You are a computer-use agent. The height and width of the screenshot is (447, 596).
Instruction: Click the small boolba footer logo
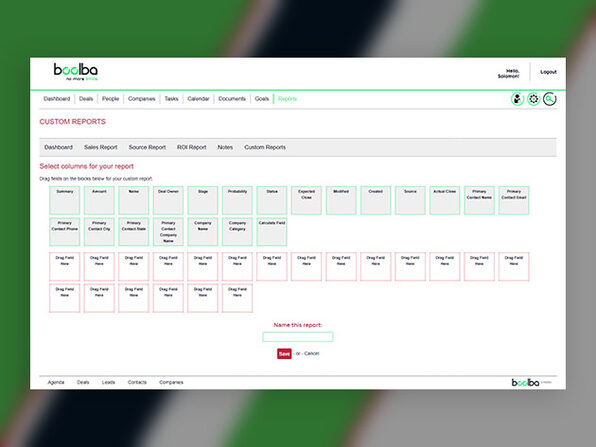[526, 382]
